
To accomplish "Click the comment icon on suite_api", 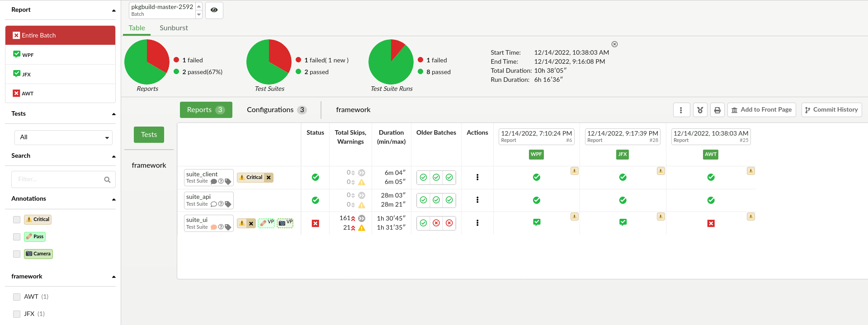I will point(213,204).
